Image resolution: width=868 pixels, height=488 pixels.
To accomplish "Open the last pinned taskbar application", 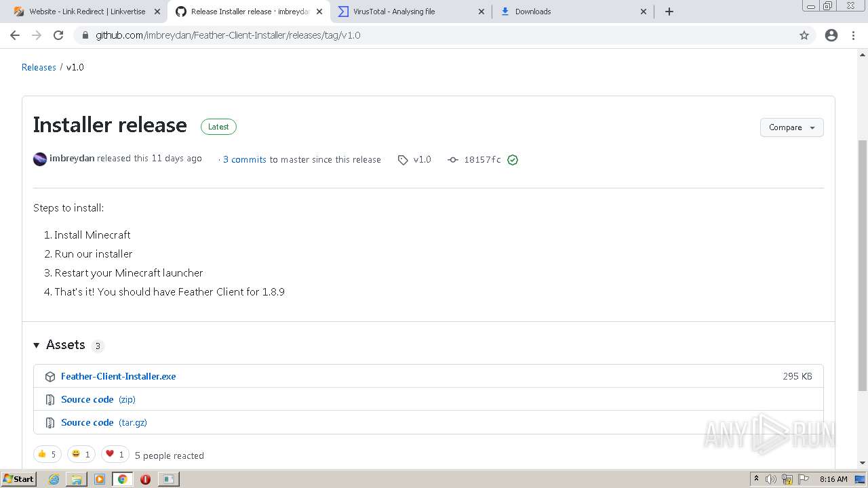I will pos(168,479).
